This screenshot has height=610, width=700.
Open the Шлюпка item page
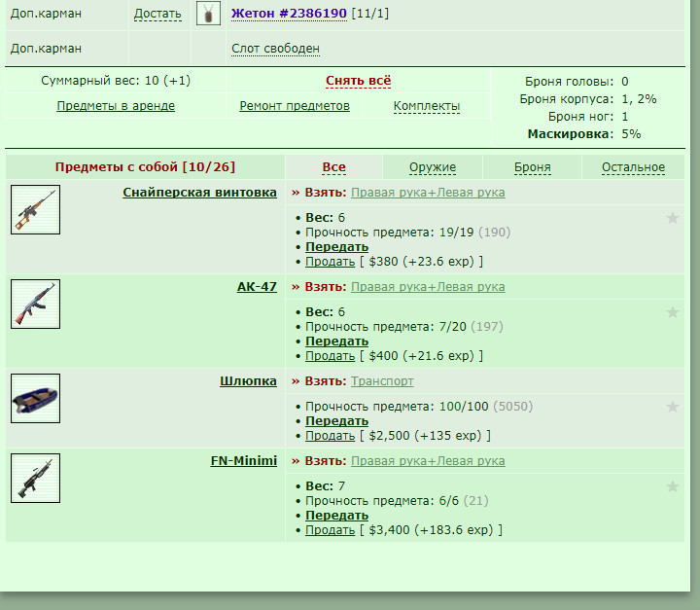point(248,381)
